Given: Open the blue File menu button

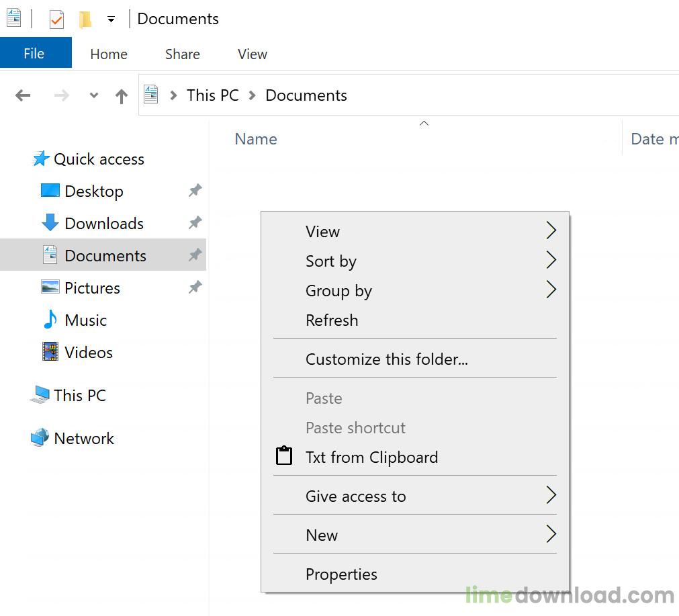Looking at the screenshot, I should click(34, 54).
